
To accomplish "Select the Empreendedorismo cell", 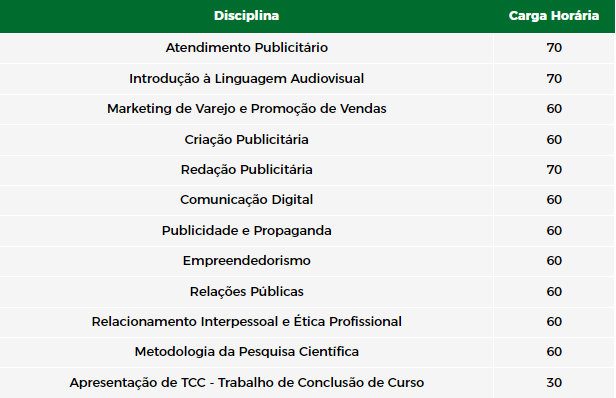I will click(247, 261).
